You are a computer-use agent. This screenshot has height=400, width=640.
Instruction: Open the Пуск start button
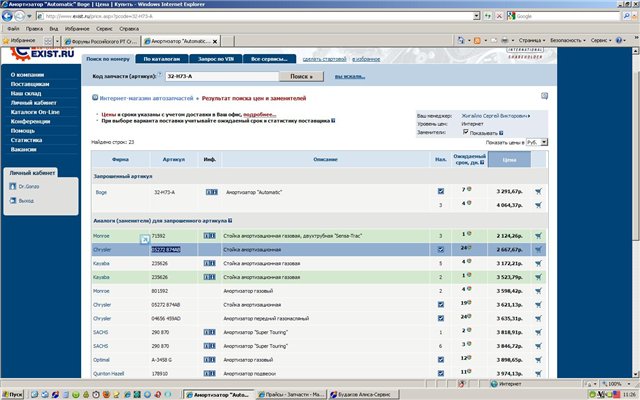click(12, 395)
